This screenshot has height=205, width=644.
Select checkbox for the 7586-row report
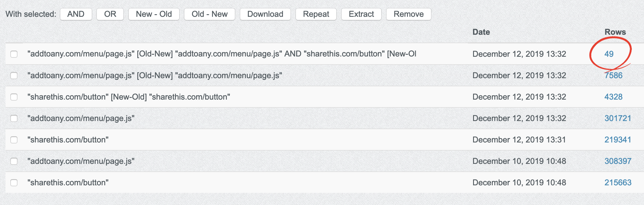point(14,76)
